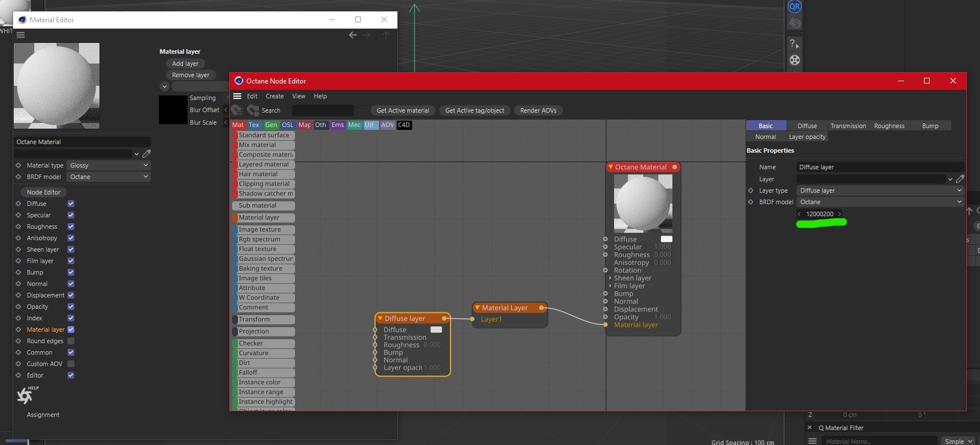This screenshot has height=445, width=980.
Task: Click the Diffuse layer node output port
Action: (444, 319)
